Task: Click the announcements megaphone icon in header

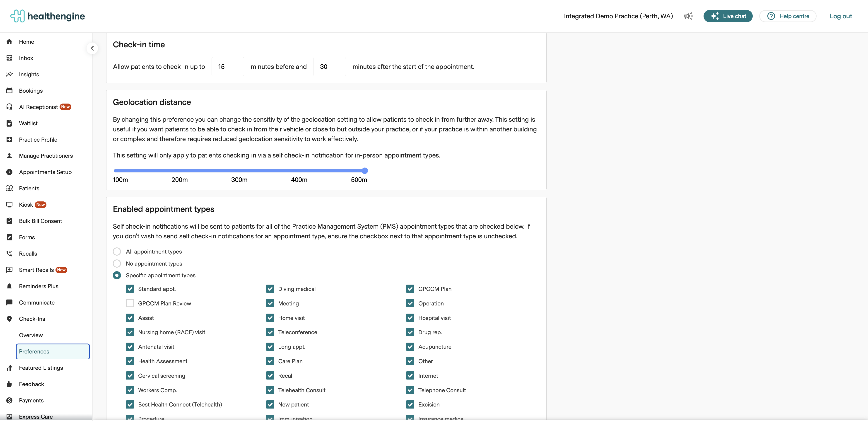Action: (688, 16)
